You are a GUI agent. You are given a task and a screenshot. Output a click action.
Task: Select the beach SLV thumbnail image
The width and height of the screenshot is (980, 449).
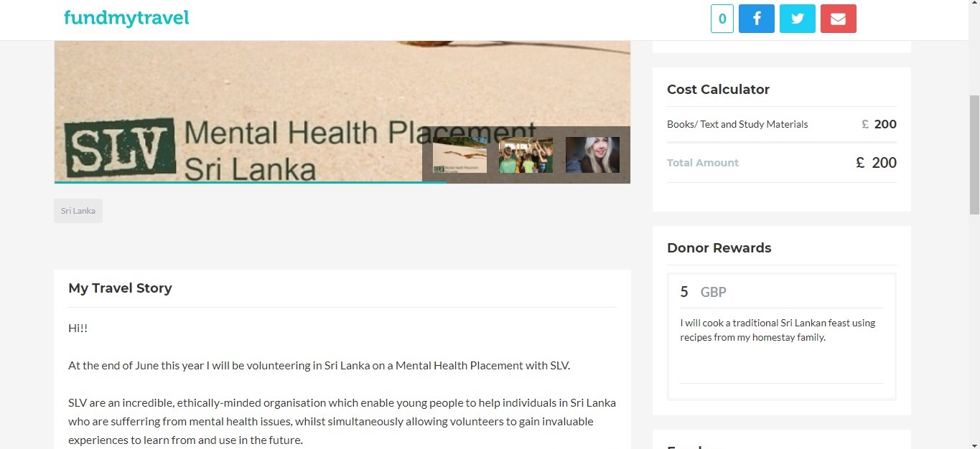(459, 155)
